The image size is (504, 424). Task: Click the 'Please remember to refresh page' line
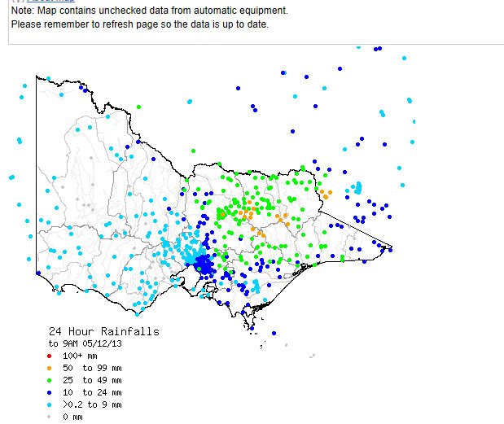pyautogui.click(x=140, y=24)
